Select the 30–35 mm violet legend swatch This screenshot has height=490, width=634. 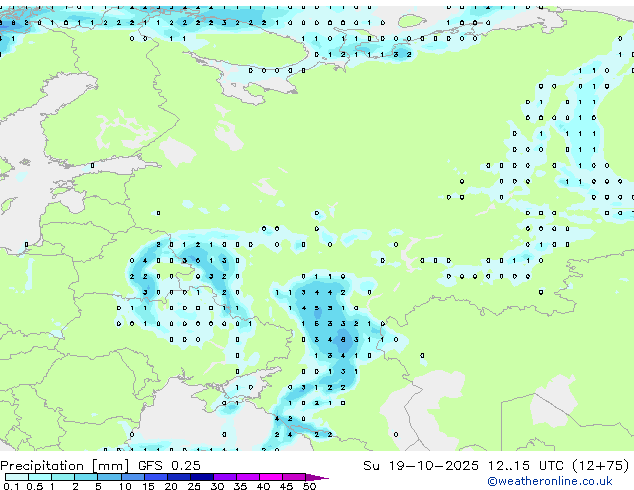click(224, 477)
